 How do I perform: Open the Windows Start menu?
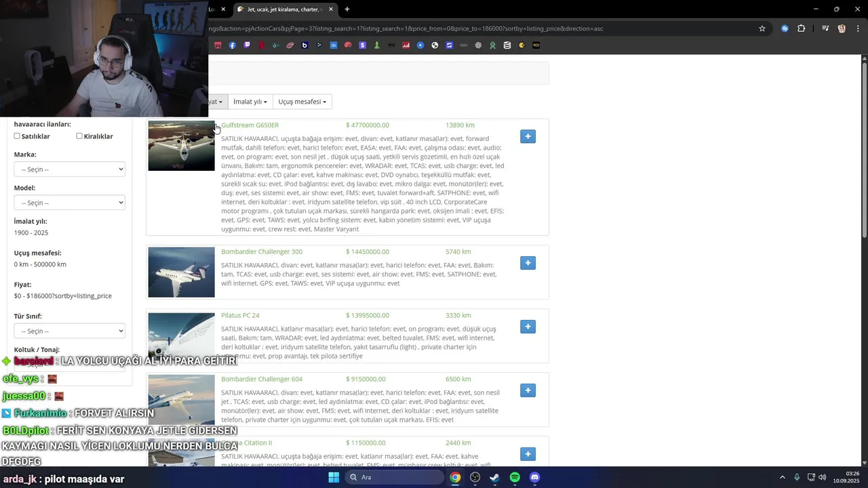point(334,477)
